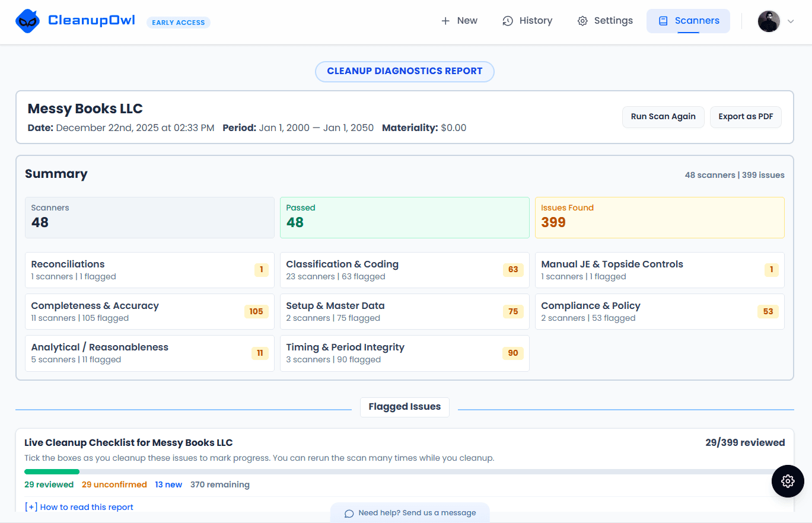Click the 105 flagged count badge

tap(256, 311)
